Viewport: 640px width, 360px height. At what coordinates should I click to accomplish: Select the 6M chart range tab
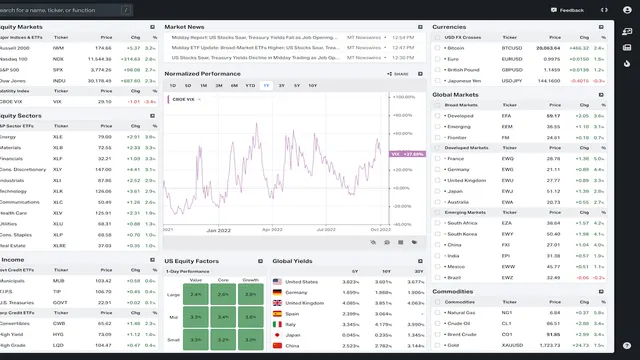[x=234, y=86]
